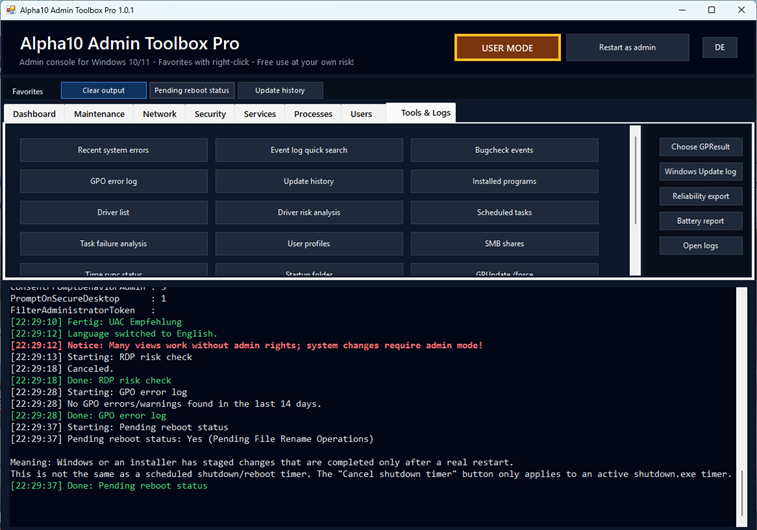Open the Dashboard tab
Screen dimensions: 757x530
click(34, 114)
